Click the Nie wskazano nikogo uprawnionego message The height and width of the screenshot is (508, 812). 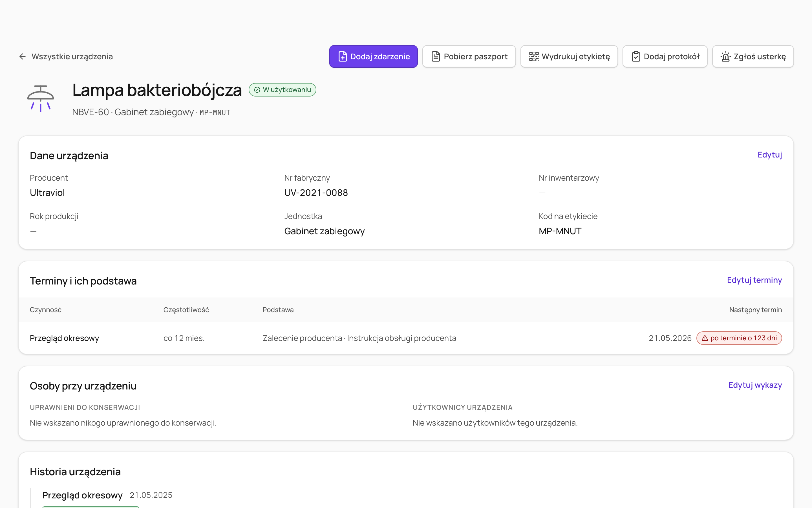(x=123, y=423)
